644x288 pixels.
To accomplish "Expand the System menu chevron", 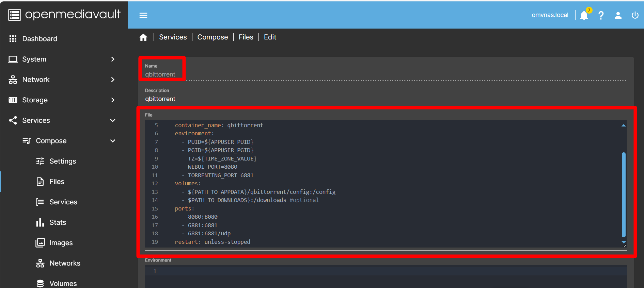I will [x=113, y=59].
